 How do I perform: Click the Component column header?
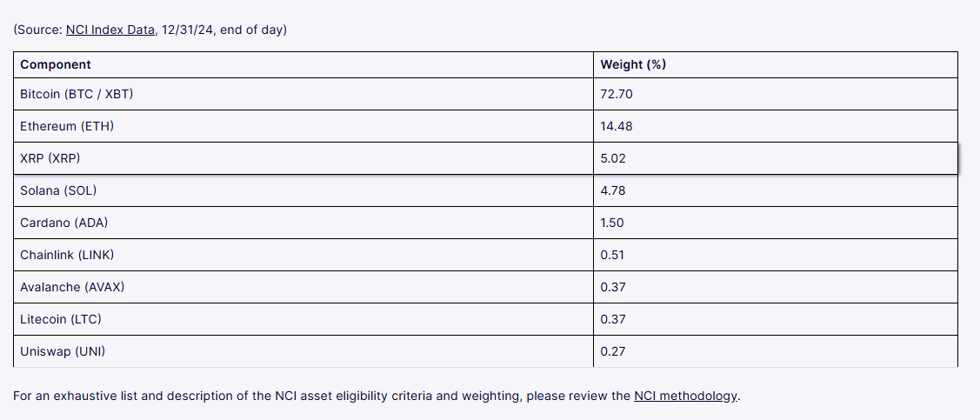coord(56,64)
